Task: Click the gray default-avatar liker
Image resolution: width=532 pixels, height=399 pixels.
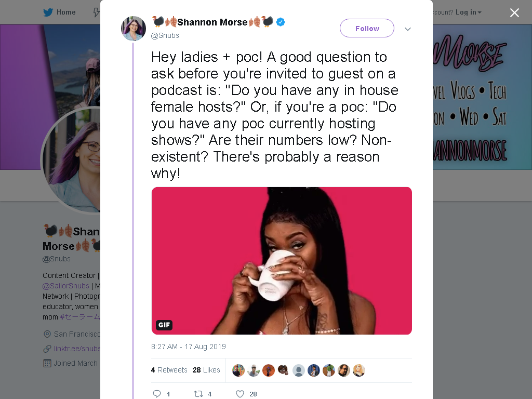Action: point(299,370)
